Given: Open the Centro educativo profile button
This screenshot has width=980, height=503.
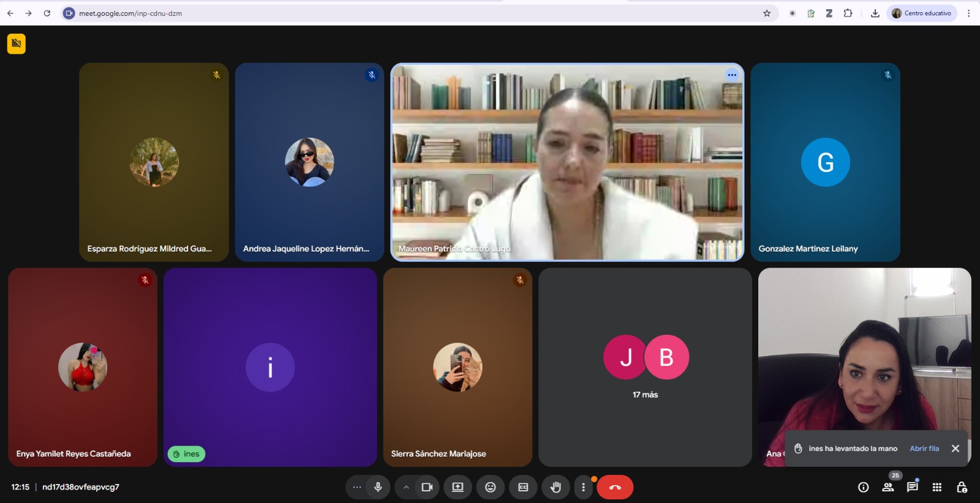Looking at the screenshot, I should tap(921, 13).
